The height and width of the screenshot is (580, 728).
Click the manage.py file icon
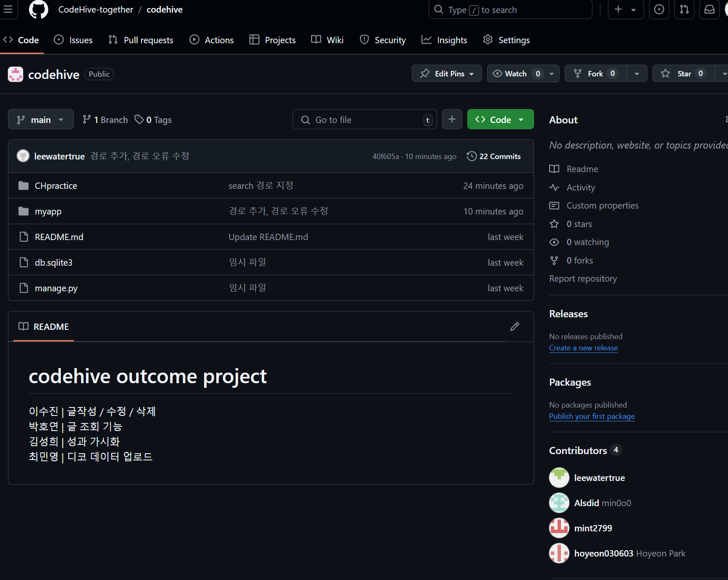tap(24, 288)
